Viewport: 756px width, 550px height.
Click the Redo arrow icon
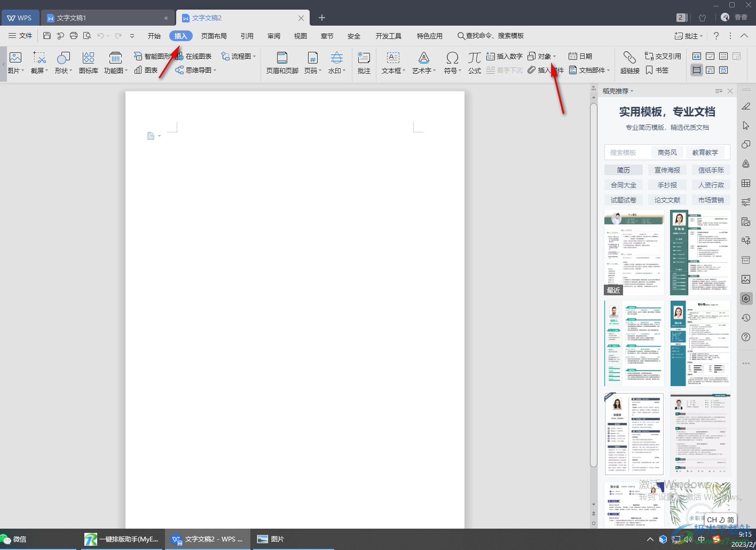click(x=118, y=36)
